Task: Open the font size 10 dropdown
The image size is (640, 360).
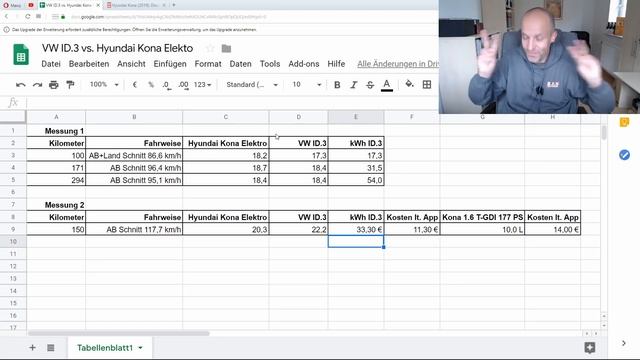Action: click(307, 84)
